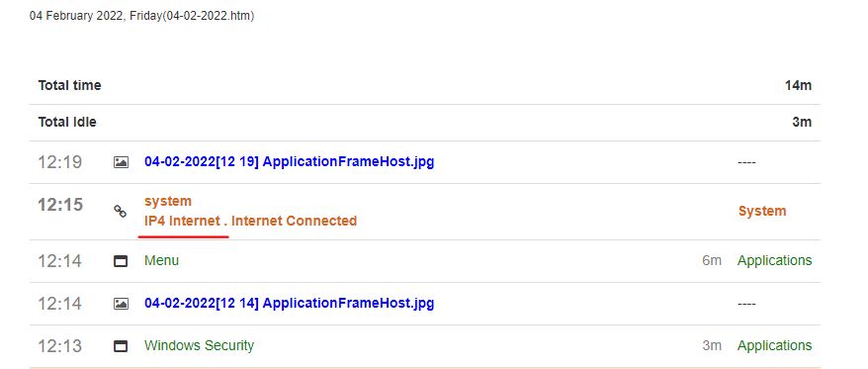The width and height of the screenshot is (868, 369).
Task: Click the 12:15 timestamp
Action: pos(60,205)
